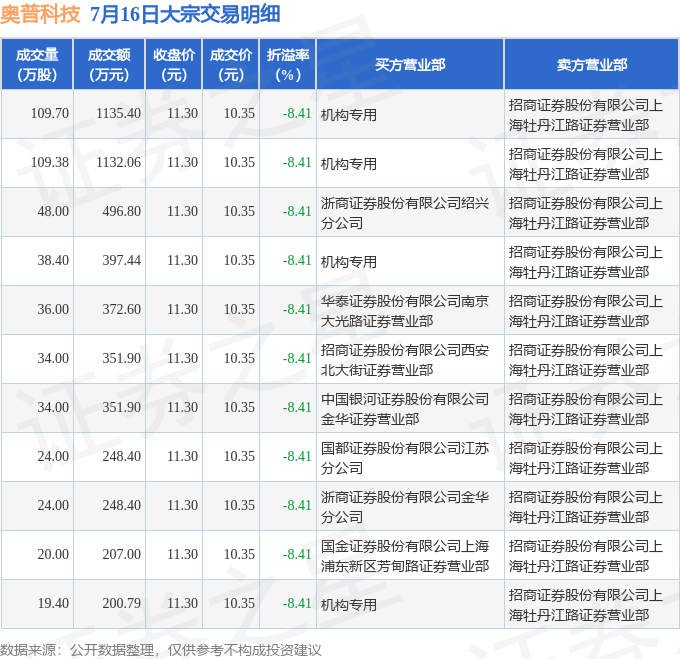The height and width of the screenshot is (659, 680).
Task: Select the 奥普科技 title text
Action: point(40,14)
